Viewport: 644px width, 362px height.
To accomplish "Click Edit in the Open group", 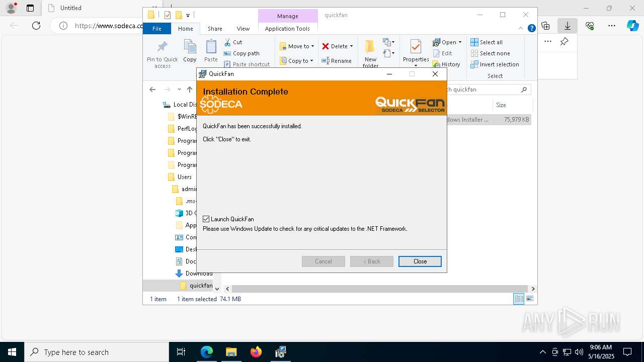I will 442,53.
